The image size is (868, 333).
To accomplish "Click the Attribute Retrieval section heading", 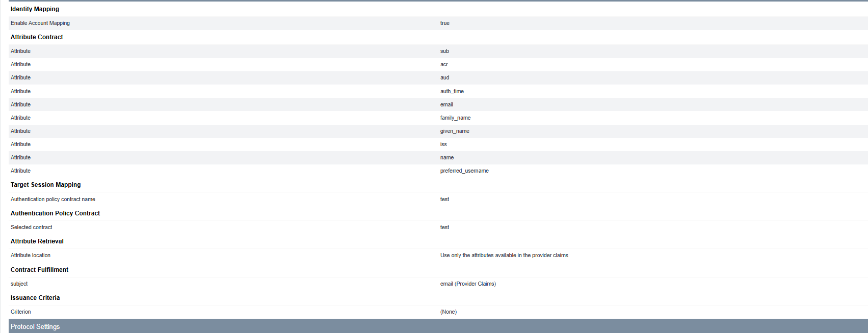I will pyautogui.click(x=37, y=241).
